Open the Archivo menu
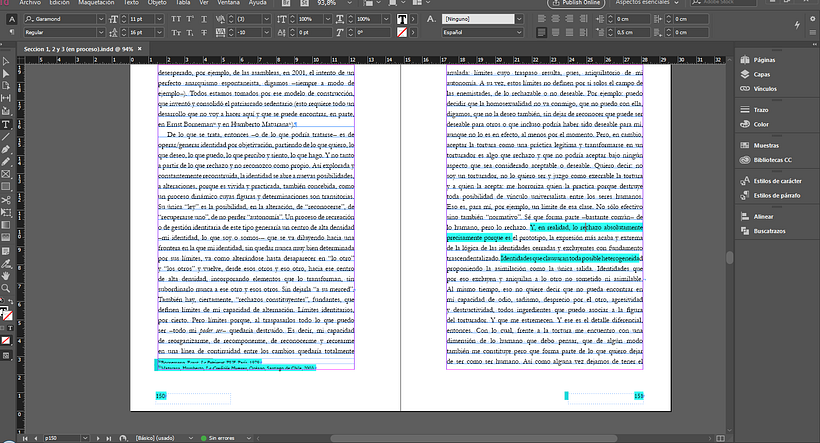The width and height of the screenshot is (820, 443). [30, 3]
